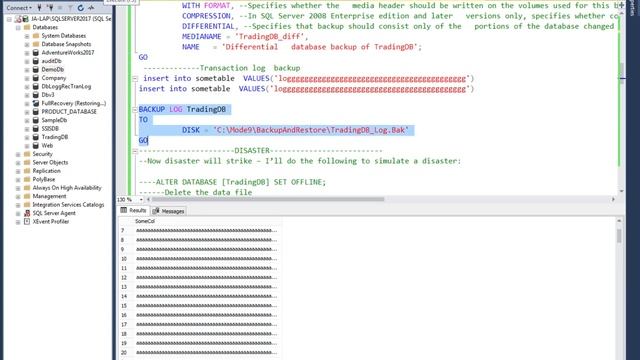Select the Always On High Availability folder
The height and width of the screenshot is (360, 640).
(67, 188)
